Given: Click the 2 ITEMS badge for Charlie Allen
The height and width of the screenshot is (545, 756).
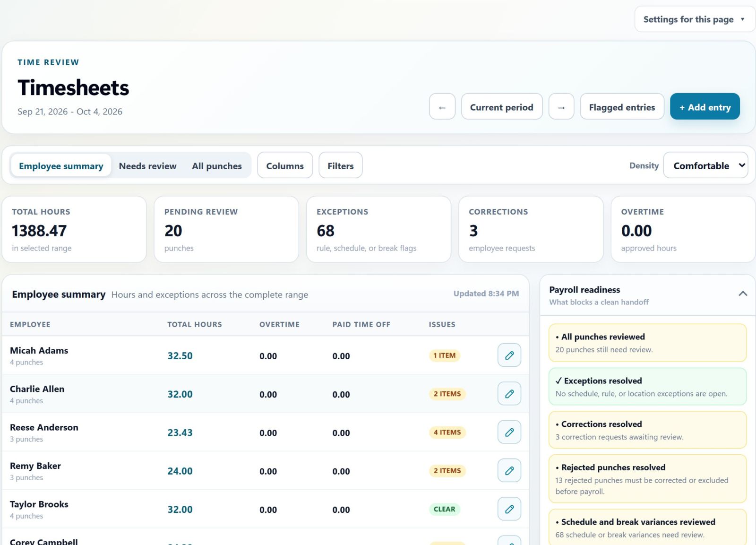Looking at the screenshot, I should coord(447,394).
